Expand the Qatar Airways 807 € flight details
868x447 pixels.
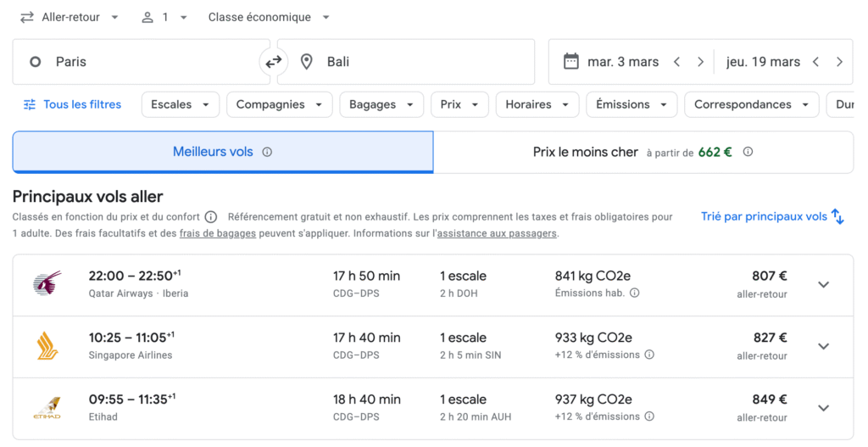(x=824, y=285)
